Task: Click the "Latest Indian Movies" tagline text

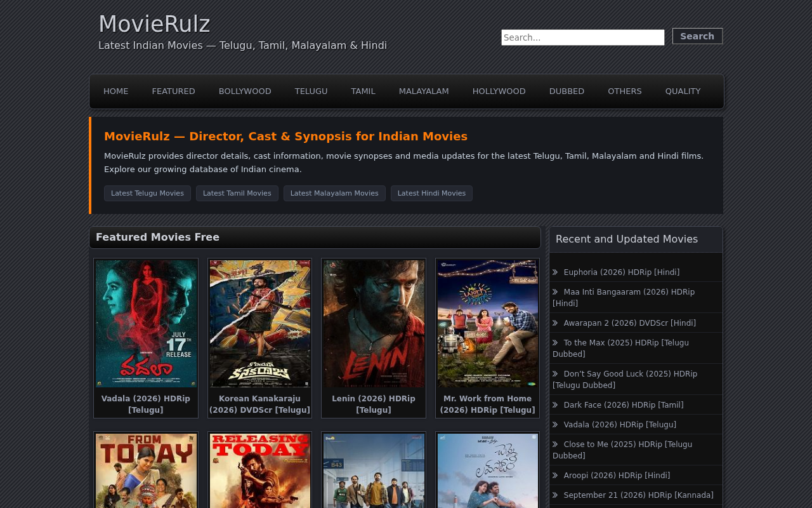Action: pos(242,46)
